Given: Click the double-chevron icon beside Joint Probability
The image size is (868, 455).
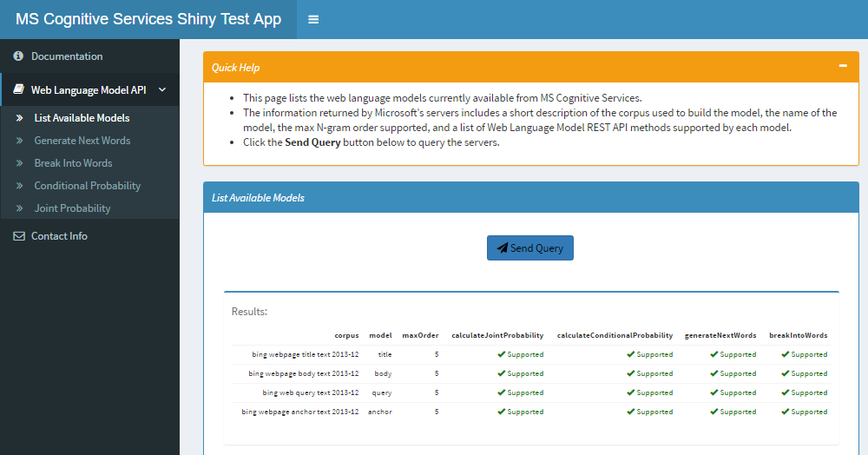Looking at the screenshot, I should [19, 208].
